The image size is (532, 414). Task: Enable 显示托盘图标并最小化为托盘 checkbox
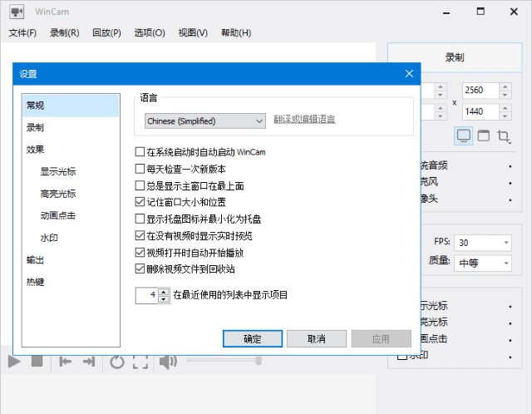(x=140, y=219)
